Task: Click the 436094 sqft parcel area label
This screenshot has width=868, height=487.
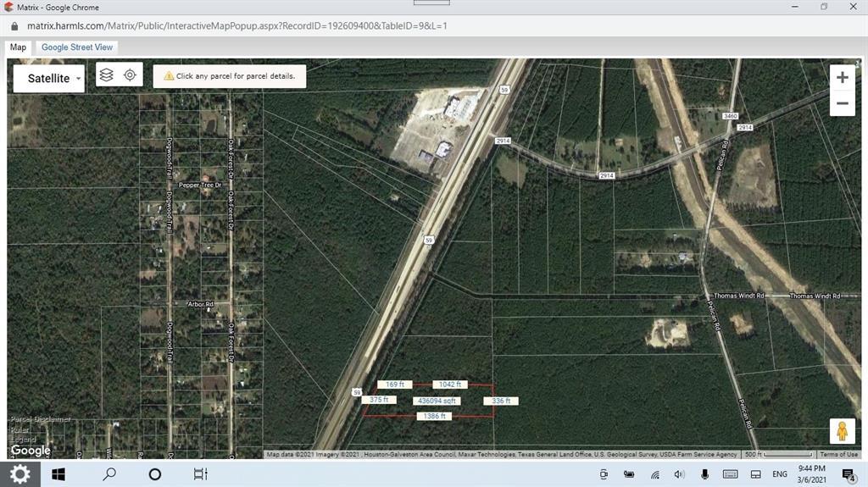Action: (437, 401)
